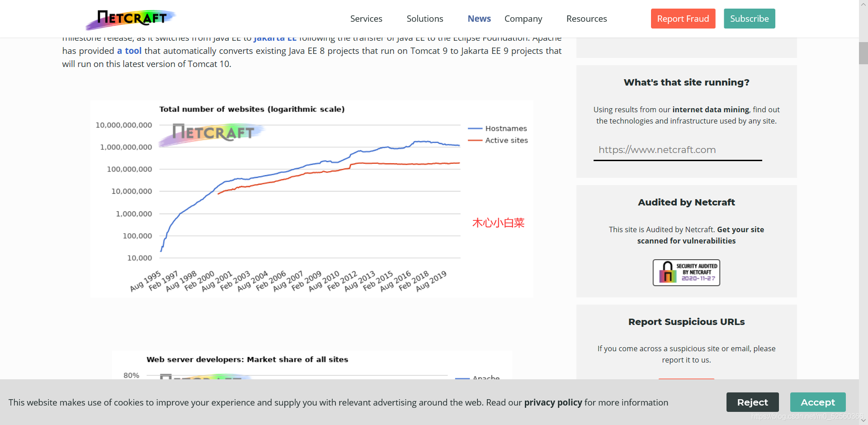
Task: Open the Resources menu
Action: point(586,19)
